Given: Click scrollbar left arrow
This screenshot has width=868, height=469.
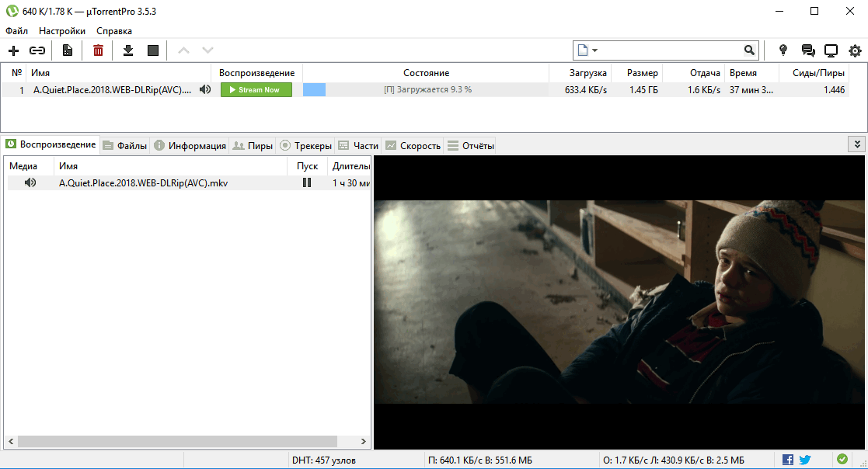Looking at the screenshot, I should coord(11,441).
